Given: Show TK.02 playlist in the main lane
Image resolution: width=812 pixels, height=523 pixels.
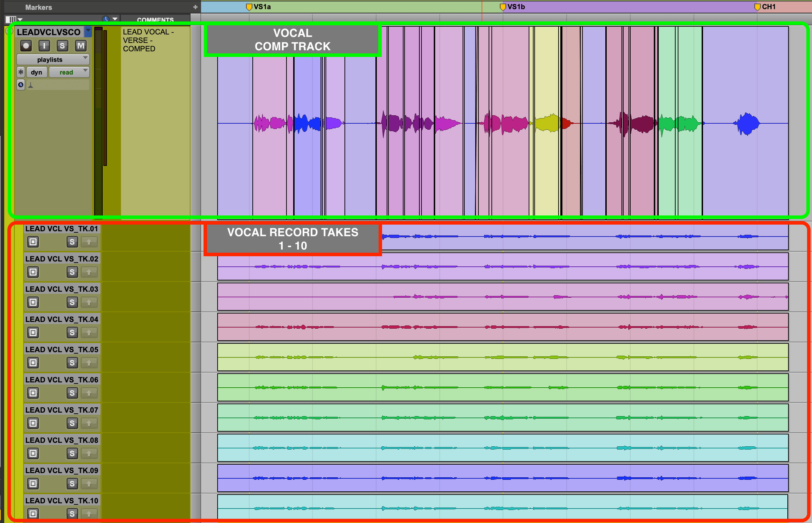Looking at the screenshot, I should (33, 272).
